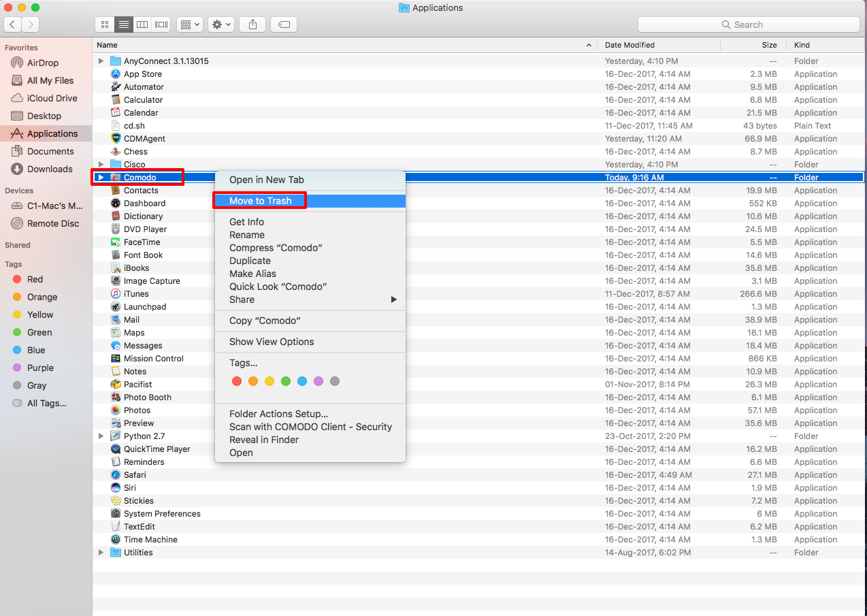Choose Move to Trash from context menu
The width and height of the screenshot is (867, 616).
point(261,201)
